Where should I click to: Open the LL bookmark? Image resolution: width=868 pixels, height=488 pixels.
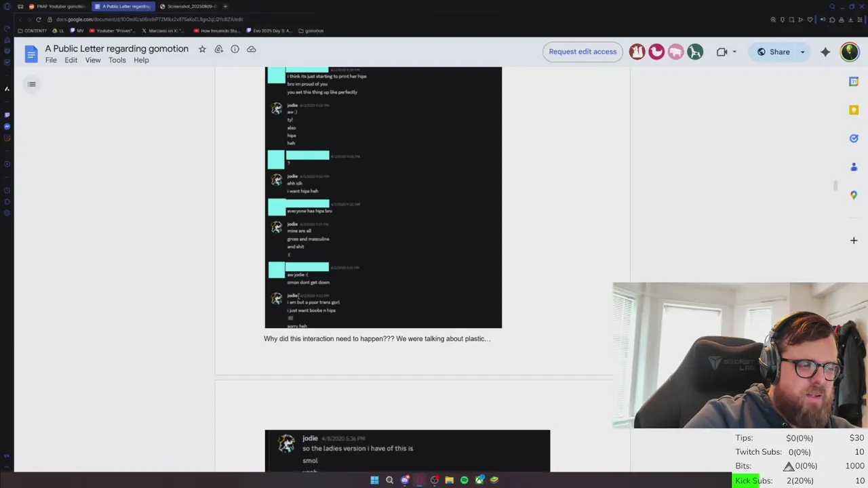58,30
